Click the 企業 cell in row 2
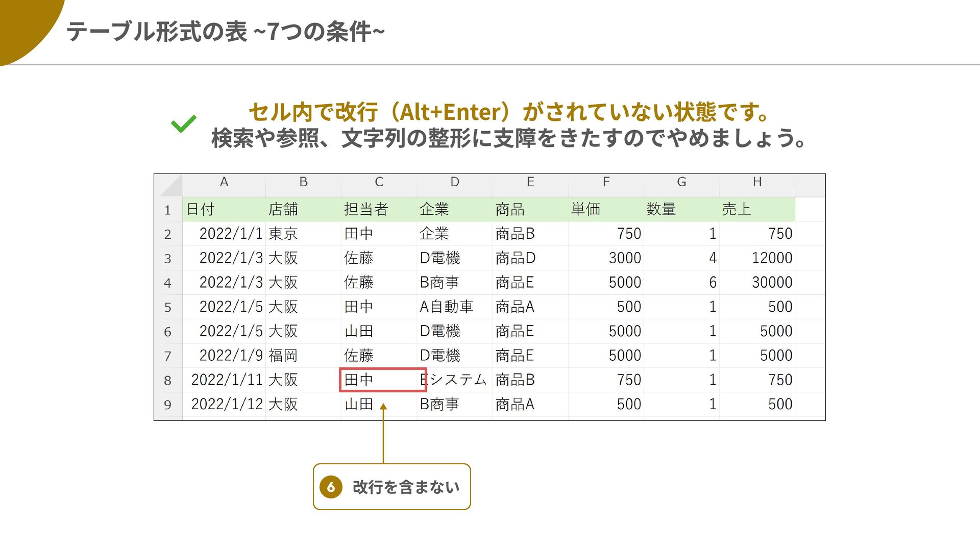Viewport: 980px width, 551px height. pos(454,234)
